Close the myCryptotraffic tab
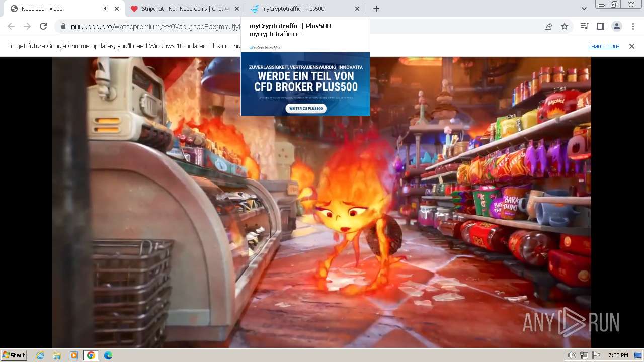 coord(357,9)
